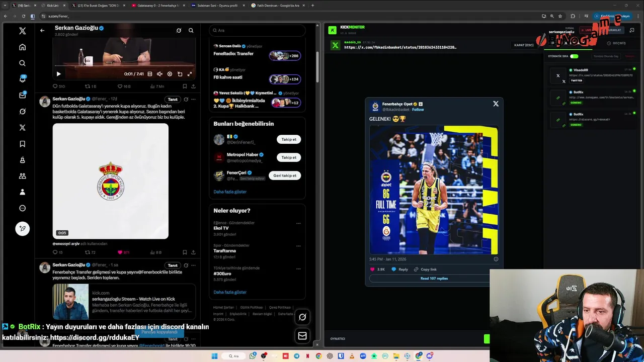Go back using profile header arrow
644x362 pixels.
42,30
